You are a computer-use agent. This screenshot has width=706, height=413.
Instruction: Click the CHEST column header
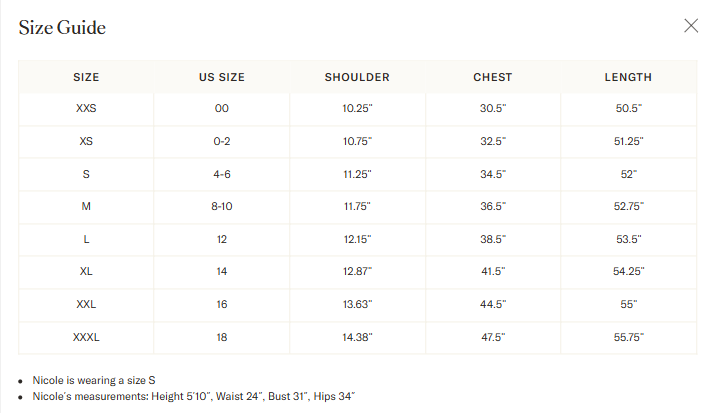coord(493,77)
